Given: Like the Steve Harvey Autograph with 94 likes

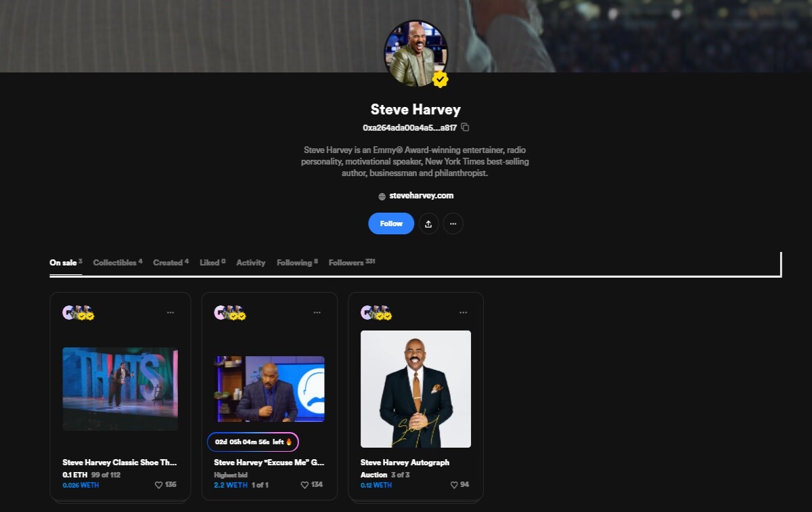Looking at the screenshot, I should tap(455, 485).
